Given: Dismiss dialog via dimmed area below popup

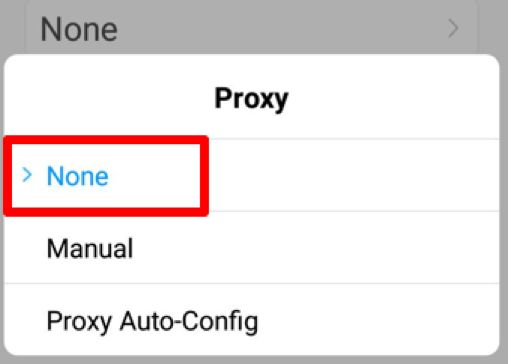Looking at the screenshot, I should 254,360.
